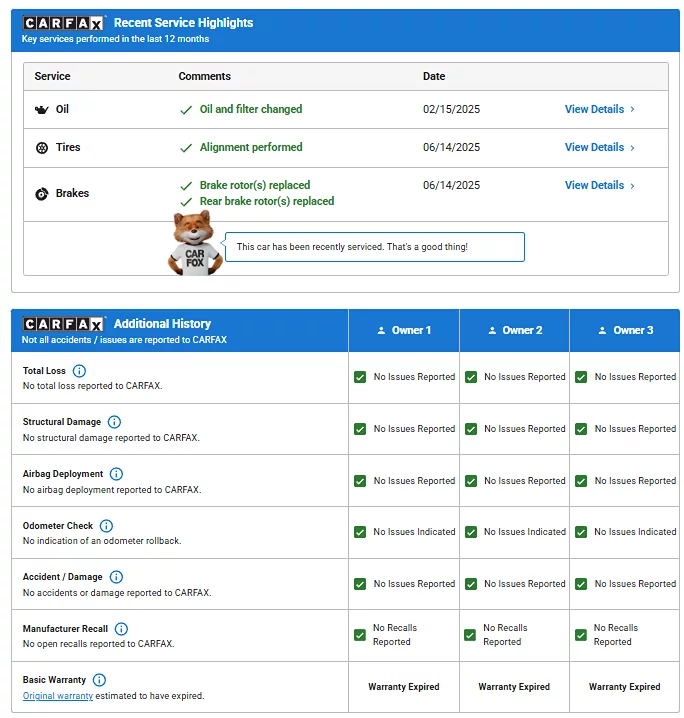
Task: Click Owner 1 Total Loss green checkbox
Action: coord(360,378)
